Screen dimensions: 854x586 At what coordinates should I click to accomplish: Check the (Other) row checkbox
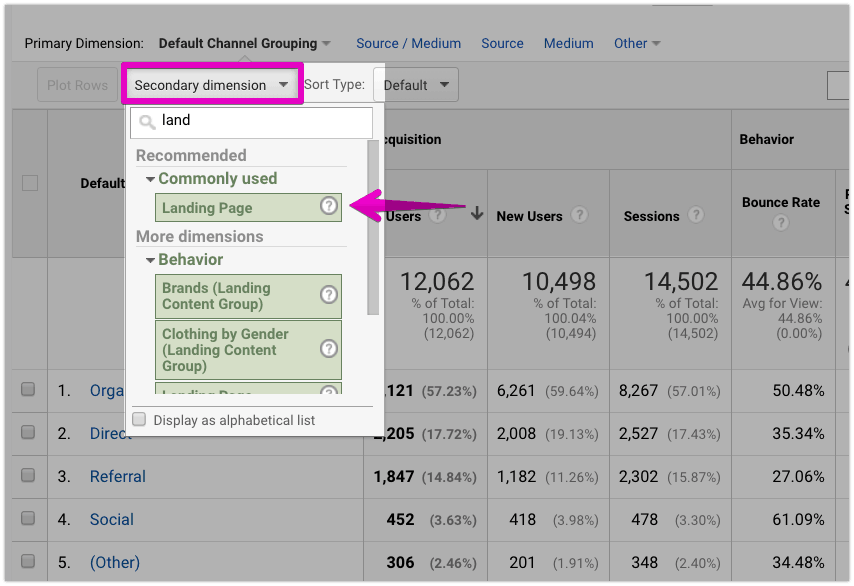(28, 561)
